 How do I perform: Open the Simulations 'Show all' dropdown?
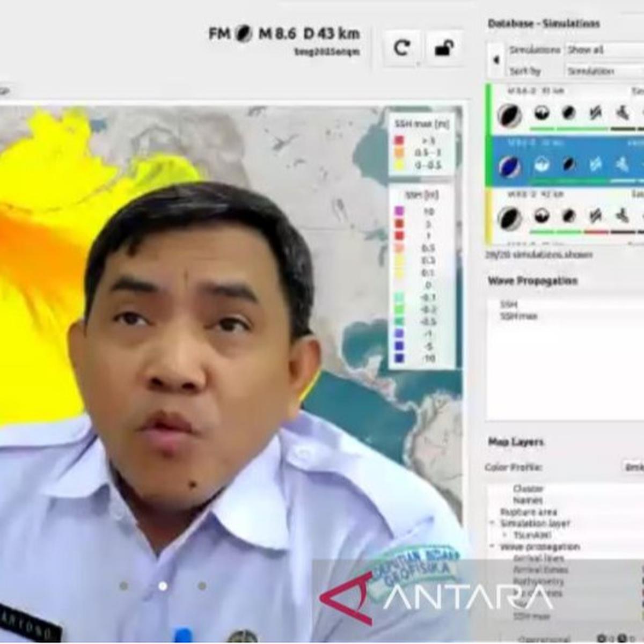click(604, 50)
